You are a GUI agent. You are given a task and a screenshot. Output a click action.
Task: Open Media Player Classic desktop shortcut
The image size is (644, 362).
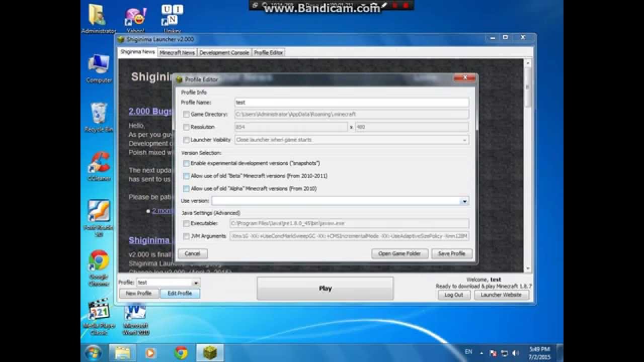[x=99, y=317]
